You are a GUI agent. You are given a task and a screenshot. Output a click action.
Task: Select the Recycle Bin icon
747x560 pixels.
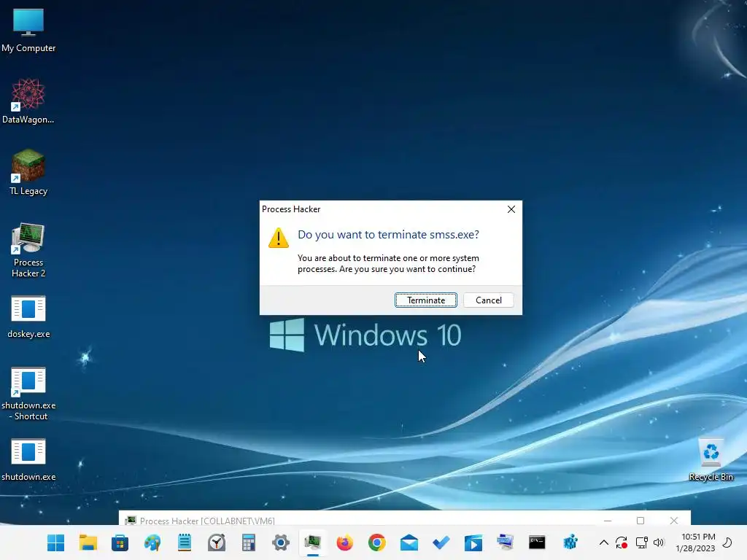click(x=711, y=460)
